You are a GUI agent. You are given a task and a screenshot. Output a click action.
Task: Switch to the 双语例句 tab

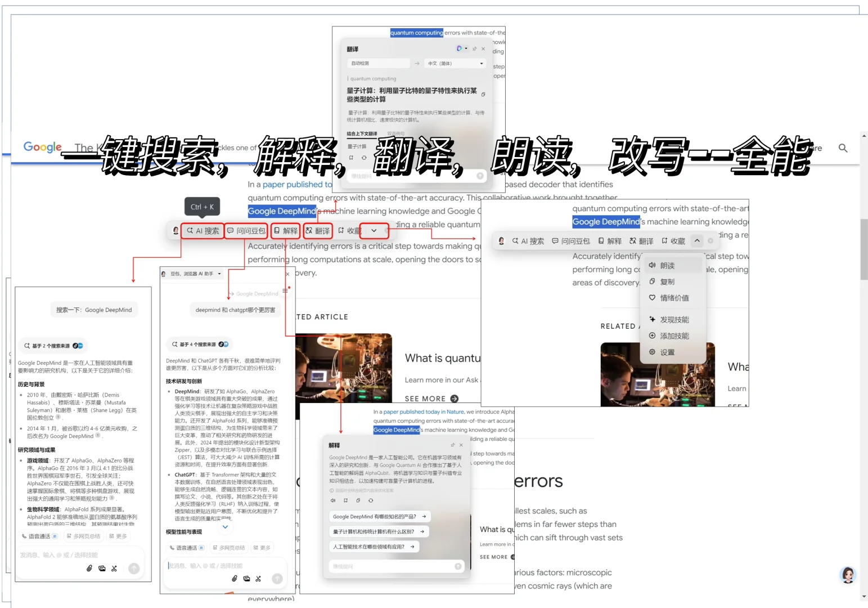click(396, 133)
